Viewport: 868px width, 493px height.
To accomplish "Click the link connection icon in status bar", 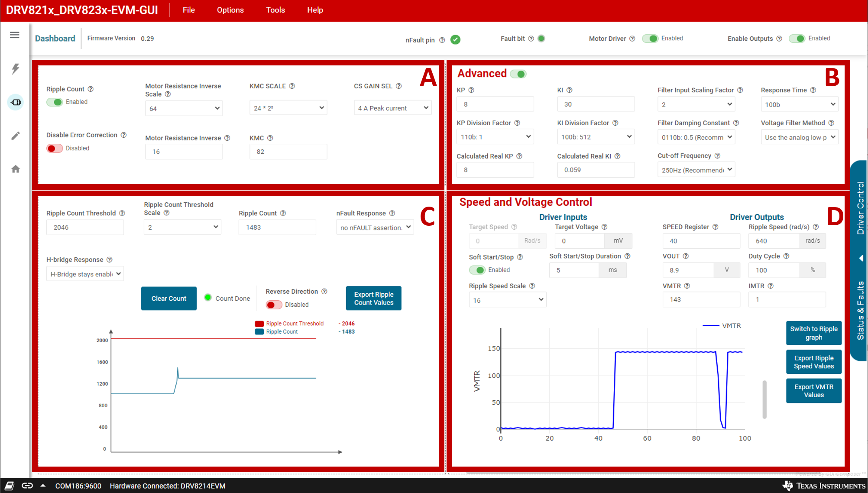I will coord(27,486).
